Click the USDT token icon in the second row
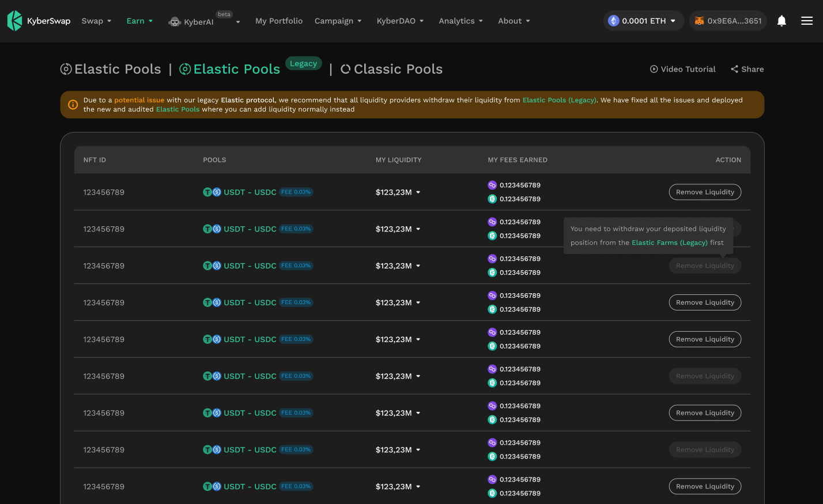 tap(207, 229)
